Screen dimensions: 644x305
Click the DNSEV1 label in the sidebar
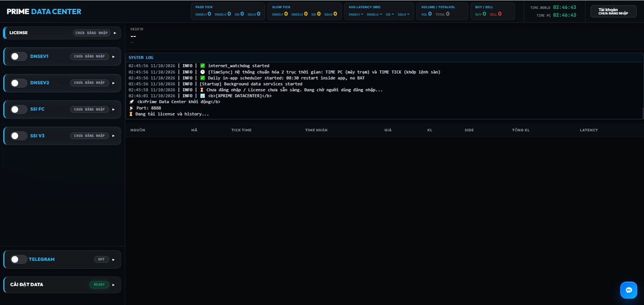click(x=39, y=57)
